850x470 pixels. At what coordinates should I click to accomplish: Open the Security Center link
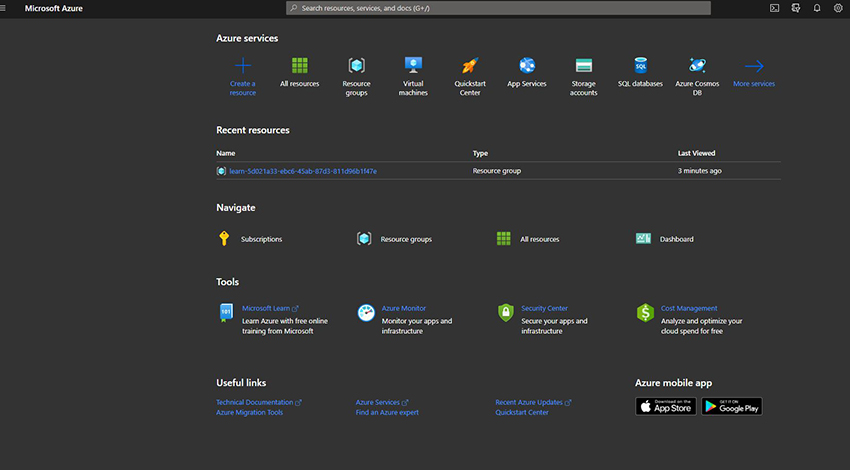(x=544, y=308)
